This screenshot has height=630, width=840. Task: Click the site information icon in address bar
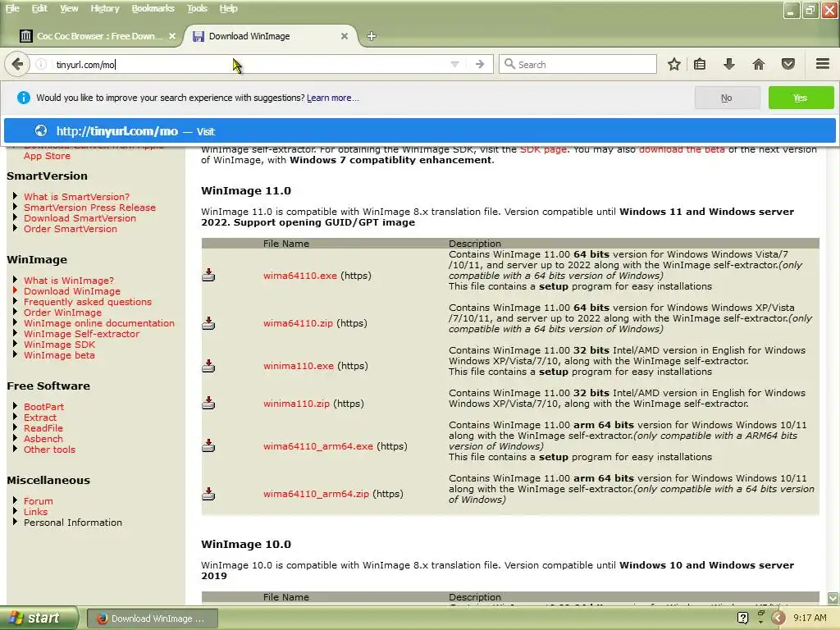pyautogui.click(x=41, y=64)
